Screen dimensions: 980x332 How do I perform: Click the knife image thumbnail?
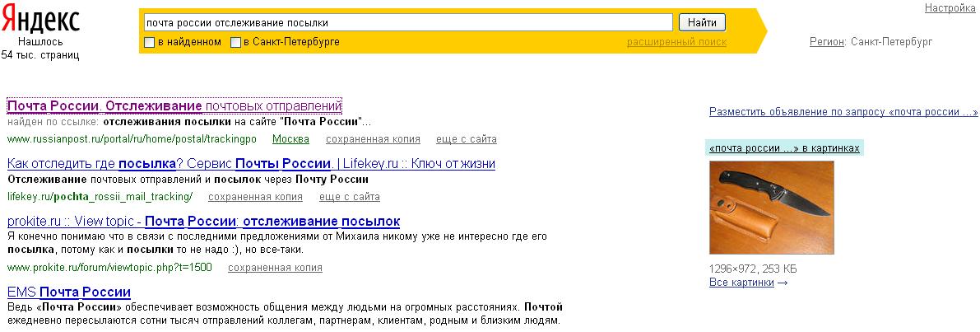pyautogui.click(x=772, y=208)
